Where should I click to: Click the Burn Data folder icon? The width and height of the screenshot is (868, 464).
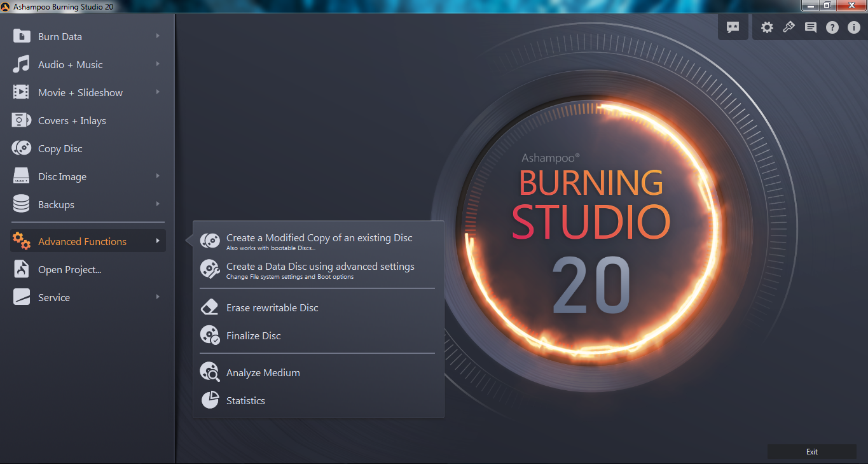tap(22, 36)
